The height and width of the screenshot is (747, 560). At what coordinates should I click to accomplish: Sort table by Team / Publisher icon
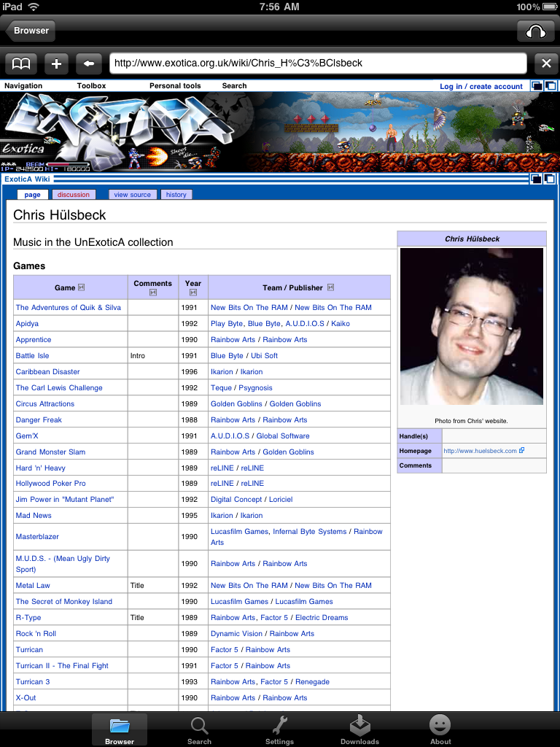coord(330,287)
